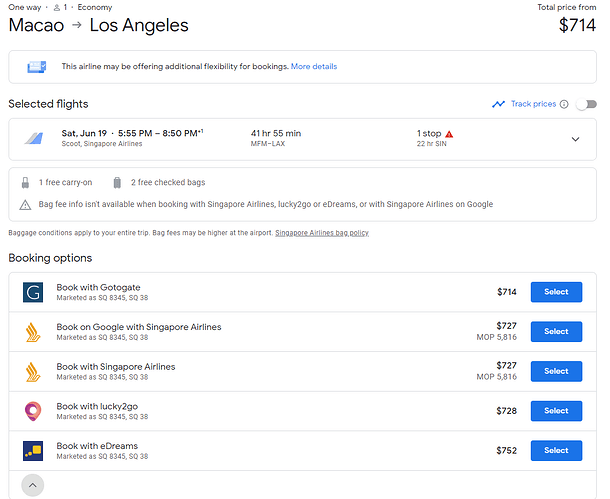Click the red layover warning triangle
Screen dimensions: 610x499
coord(449,134)
